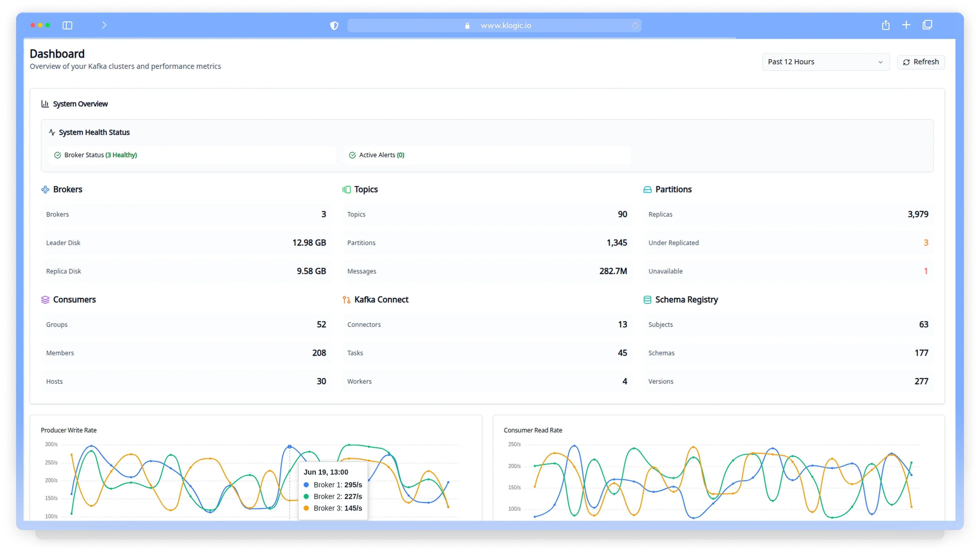Click the Versions 277 value
This screenshot has width=980, height=553.
(x=921, y=382)
